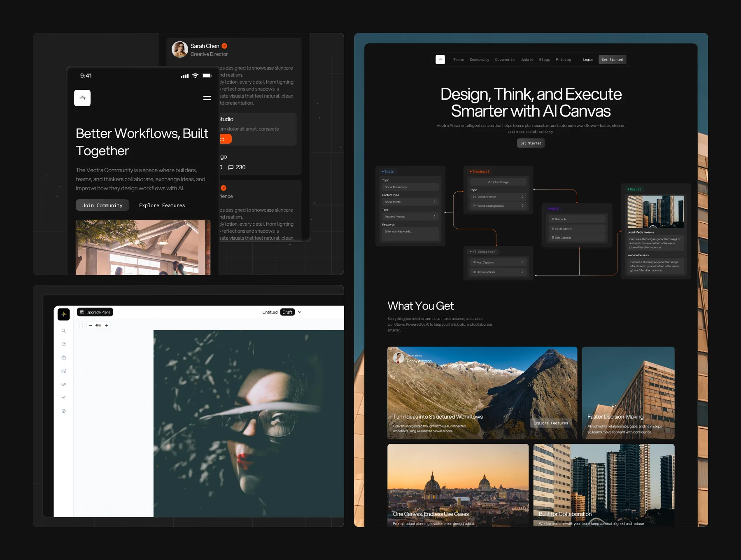
Task: Click Sarah Chen's verified badge
Action: point(224,46)
